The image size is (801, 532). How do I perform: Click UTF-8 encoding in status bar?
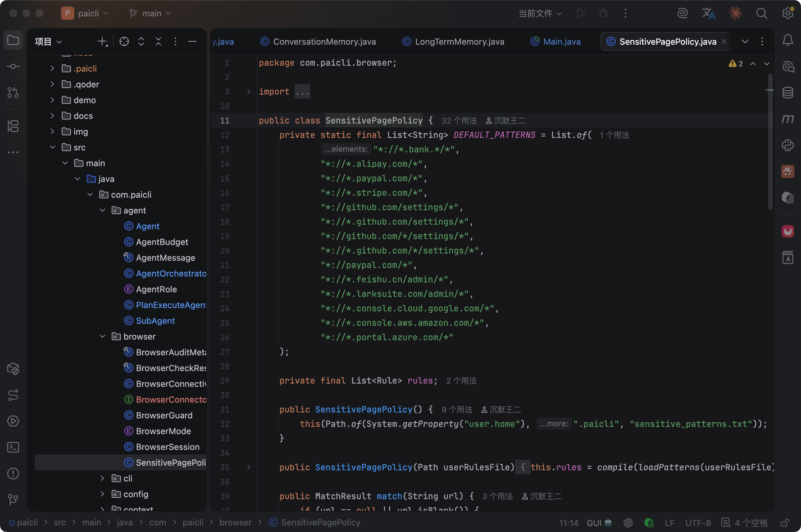point(698,523)
